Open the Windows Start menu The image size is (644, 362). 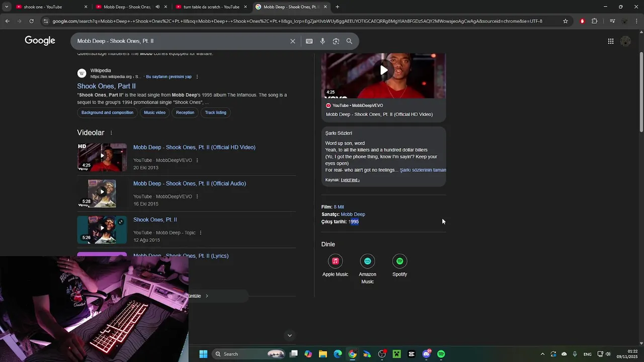(x=203, y=354)
